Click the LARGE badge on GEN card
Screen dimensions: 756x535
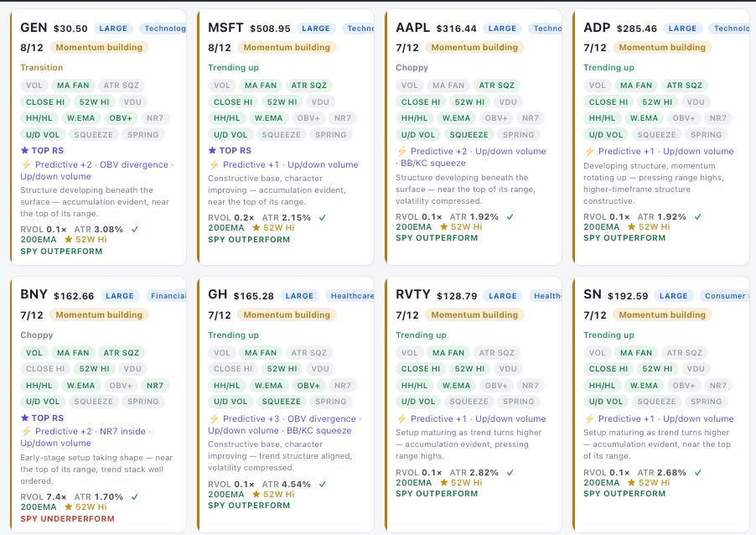click(x=113, y=29)
